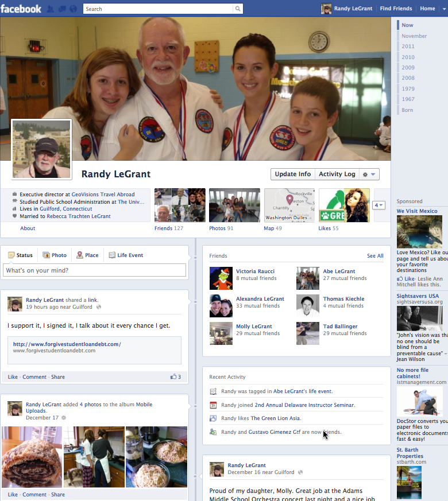Image resolution: width=448 pixels, height=501 pixels.
Task: Open Thomas Kiechle's profile
Action: (343, 299)
